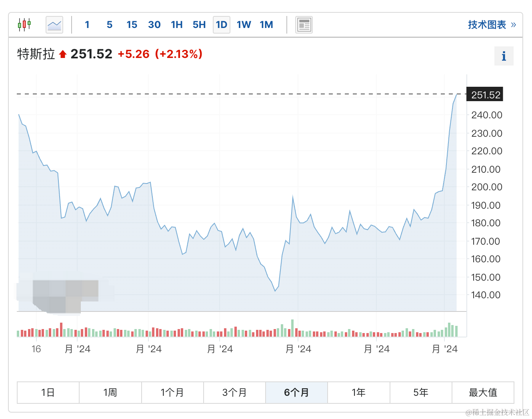The height and width of the screenshot is (419, 532).
Task: Select the 30 minute interval
Action: pyautogui.click(x=154, y=25)
